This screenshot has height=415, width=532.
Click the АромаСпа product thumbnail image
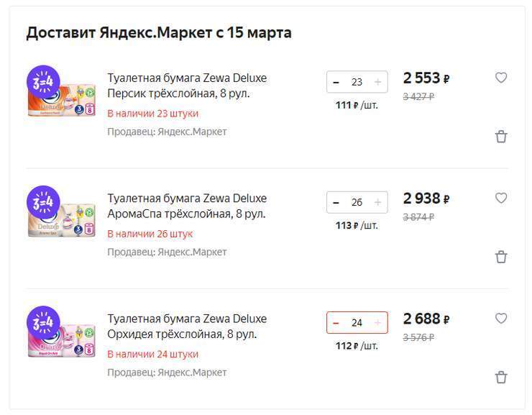[62, 212]
